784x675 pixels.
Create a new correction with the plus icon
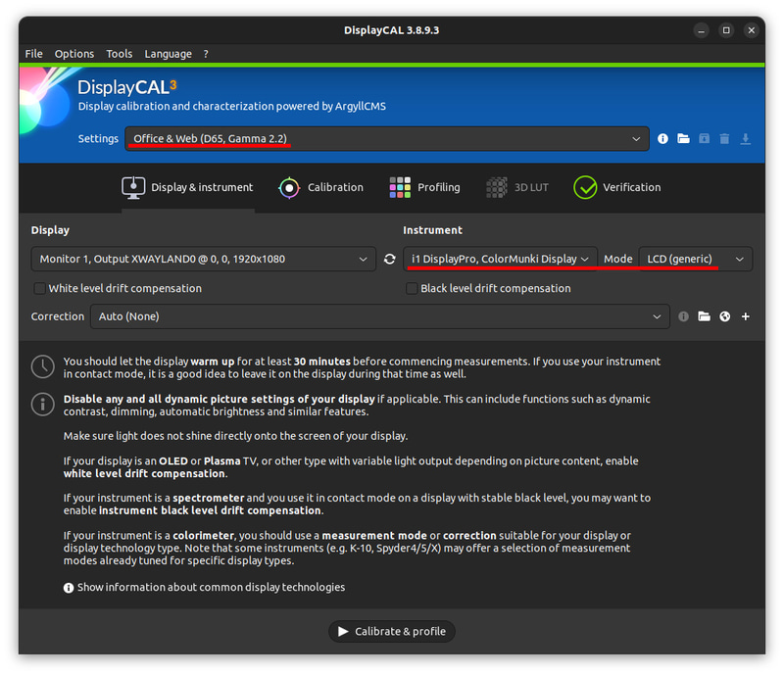click(745, 316)
